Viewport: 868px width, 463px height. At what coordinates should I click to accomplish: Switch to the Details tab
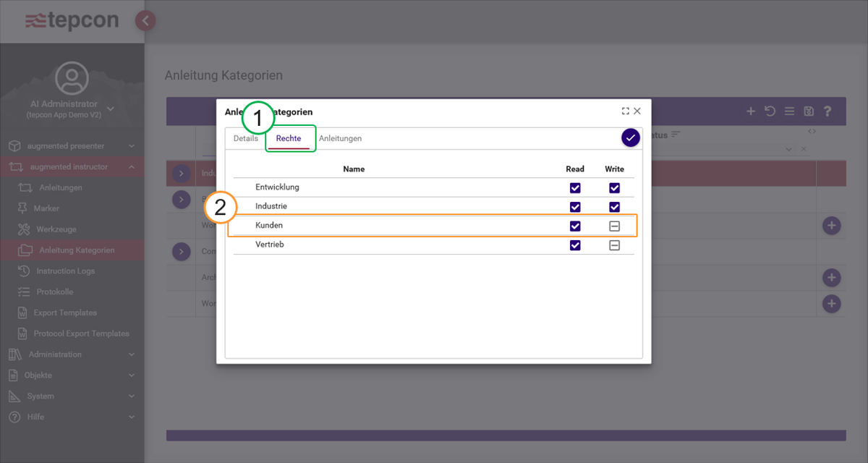click(x=245, y=138)
